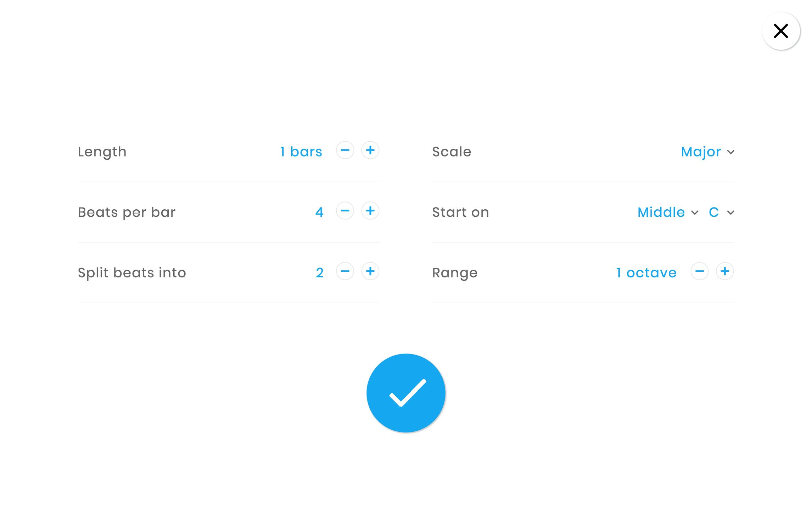Open the Major scale dropdown
This screenshot has height=510, width=812.
[x=701, y=152]
